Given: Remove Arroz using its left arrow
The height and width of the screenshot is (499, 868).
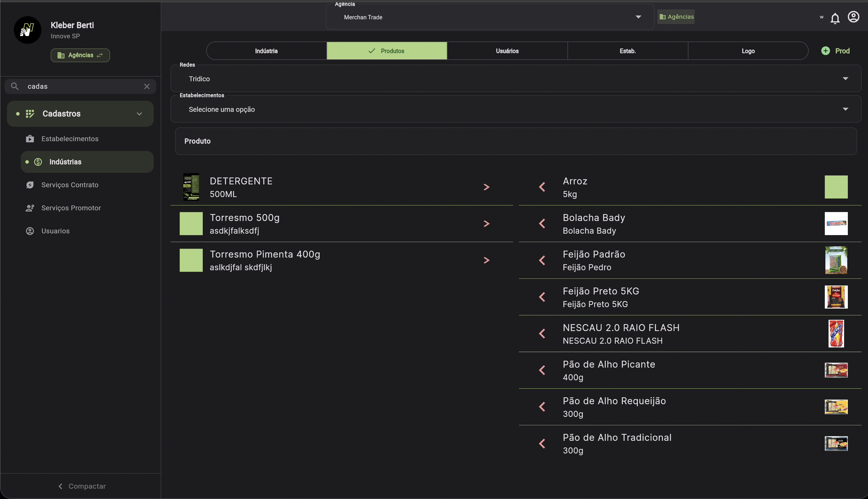Looking at the screenshot, I should (542, 187).
